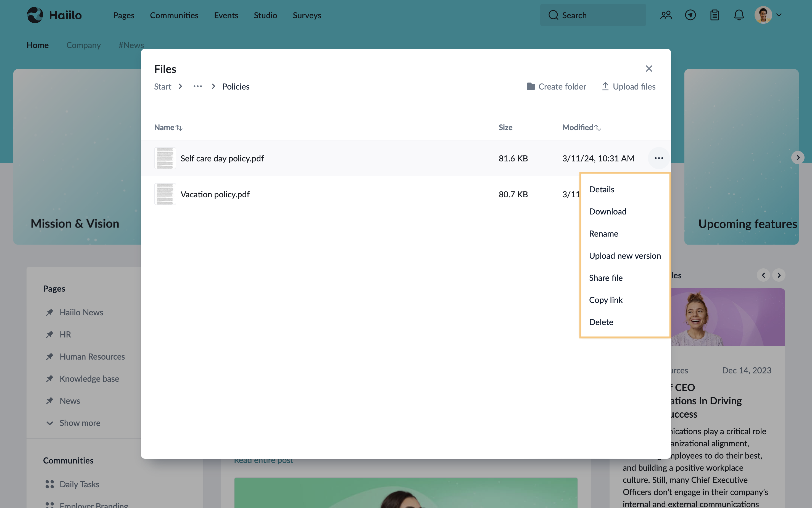Open the search magnifier icon
Viewport: 812px width, 508px height.
coord(553,15)
